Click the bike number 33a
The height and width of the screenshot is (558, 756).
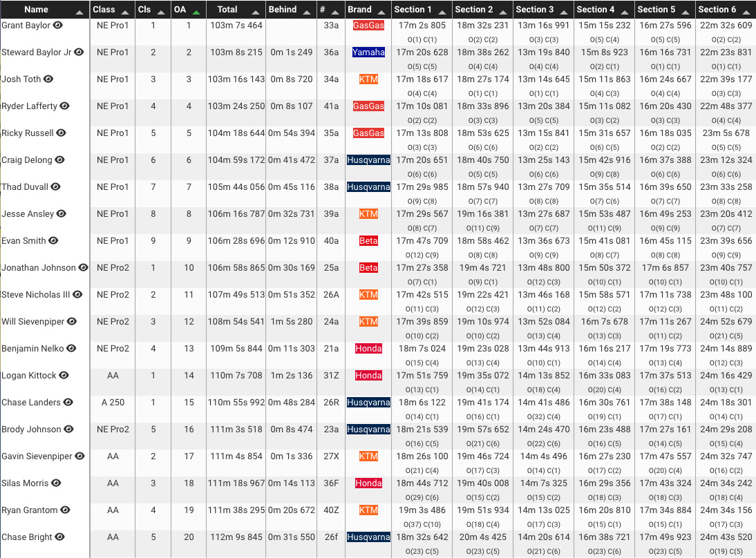[x=331, y=25]
